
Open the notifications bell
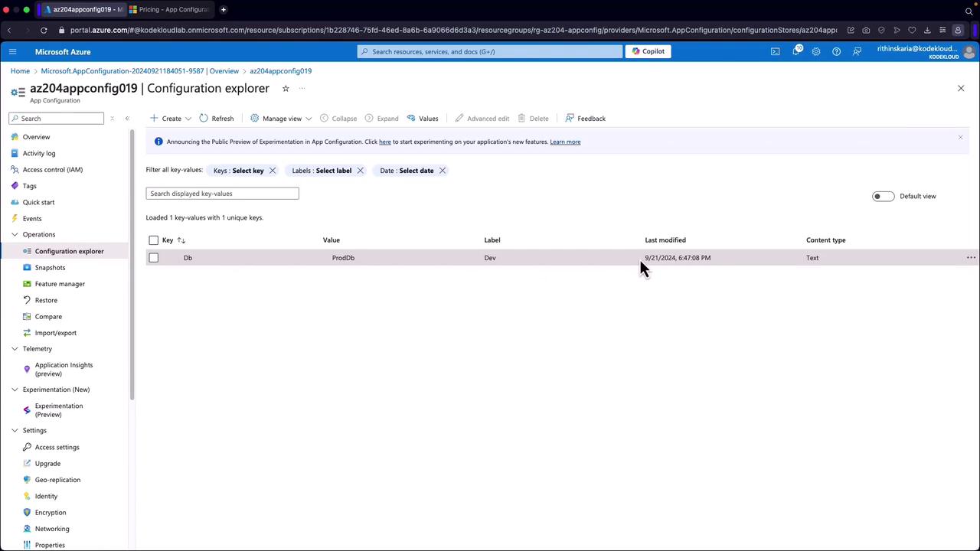(796, 51)
